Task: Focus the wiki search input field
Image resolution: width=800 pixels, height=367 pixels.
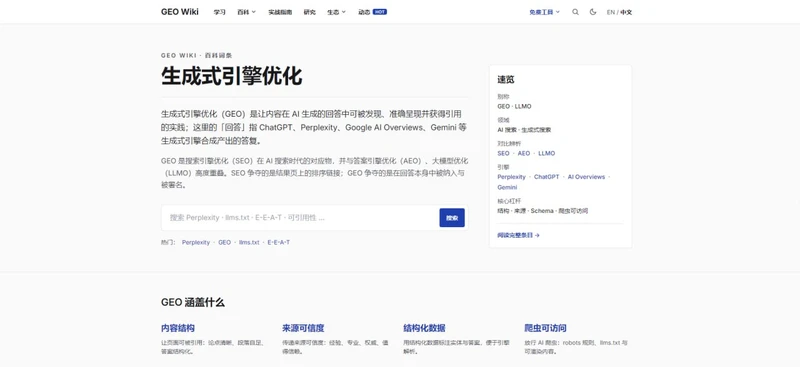Action: 301,217
